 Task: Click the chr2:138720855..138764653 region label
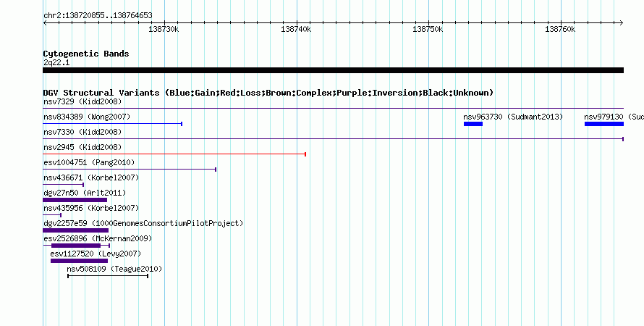98,16
